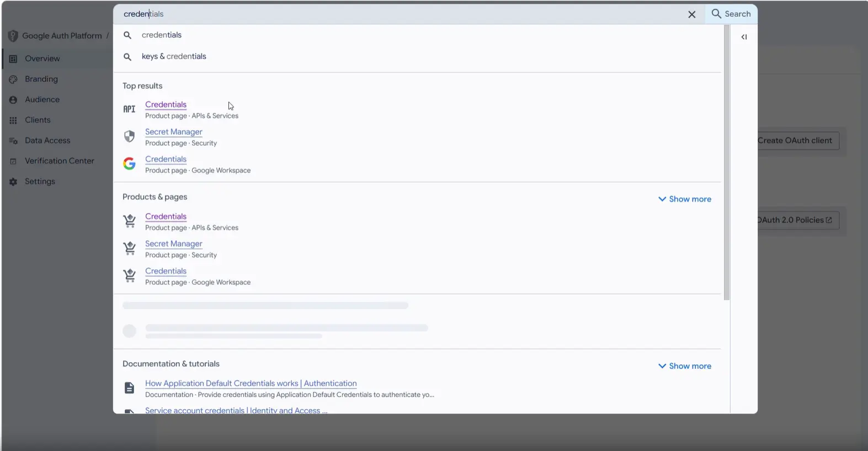Expand Products & pages with Show more
This screenshot has width=868, height=451.
pos(685,199)
